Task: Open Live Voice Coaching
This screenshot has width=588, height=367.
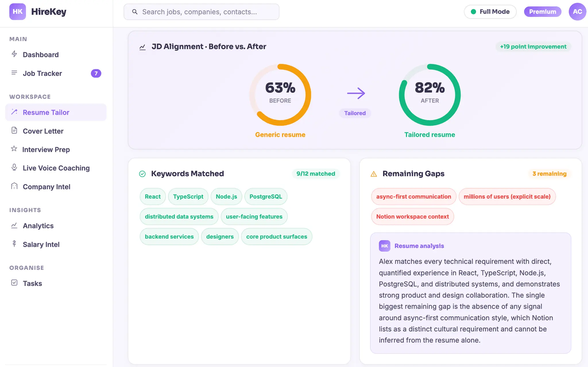Action: coord(56,168)
